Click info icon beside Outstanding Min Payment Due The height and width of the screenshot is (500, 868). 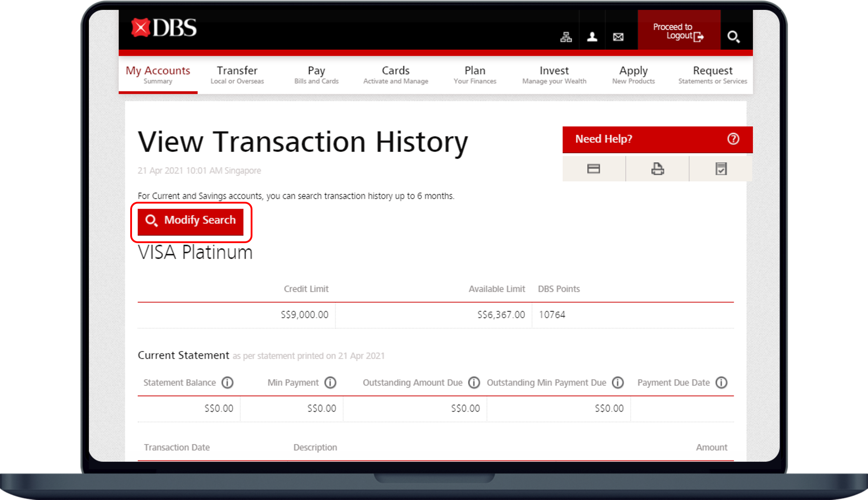point(618,383)
